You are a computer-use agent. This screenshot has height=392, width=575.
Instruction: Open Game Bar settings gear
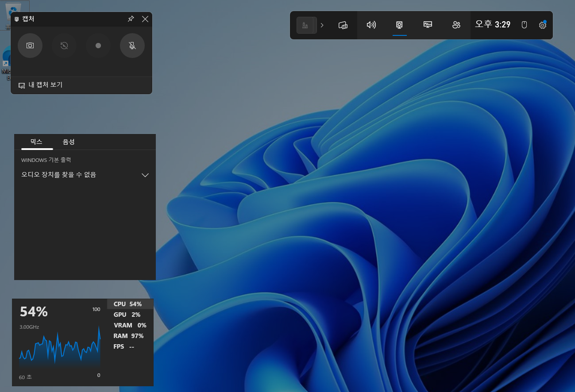coord(543,25)
